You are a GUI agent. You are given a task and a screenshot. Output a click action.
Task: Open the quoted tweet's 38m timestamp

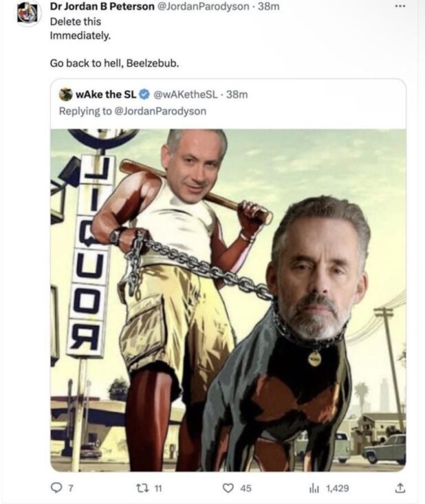coord(237,94)
